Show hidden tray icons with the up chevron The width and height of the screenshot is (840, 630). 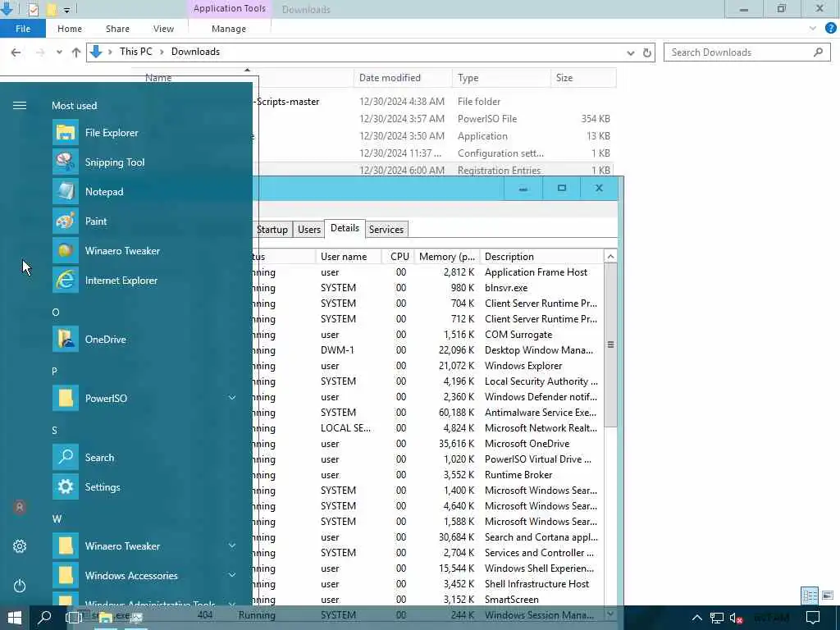696,619
